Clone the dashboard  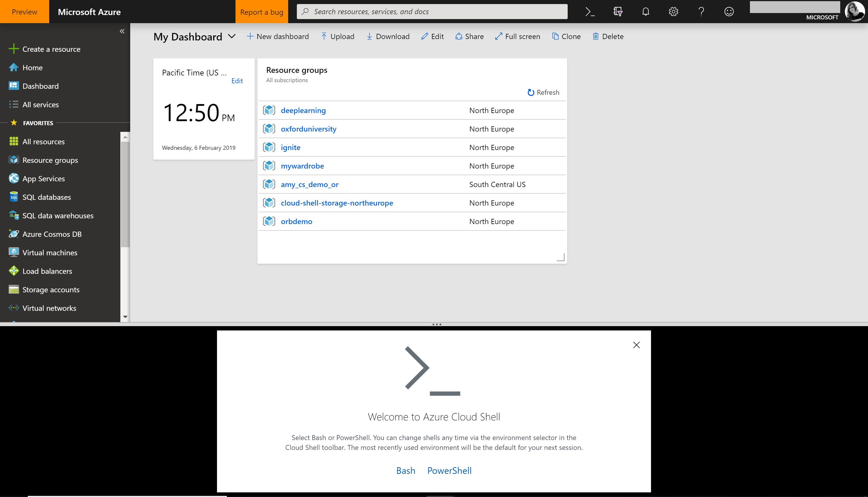pos(566,36)
